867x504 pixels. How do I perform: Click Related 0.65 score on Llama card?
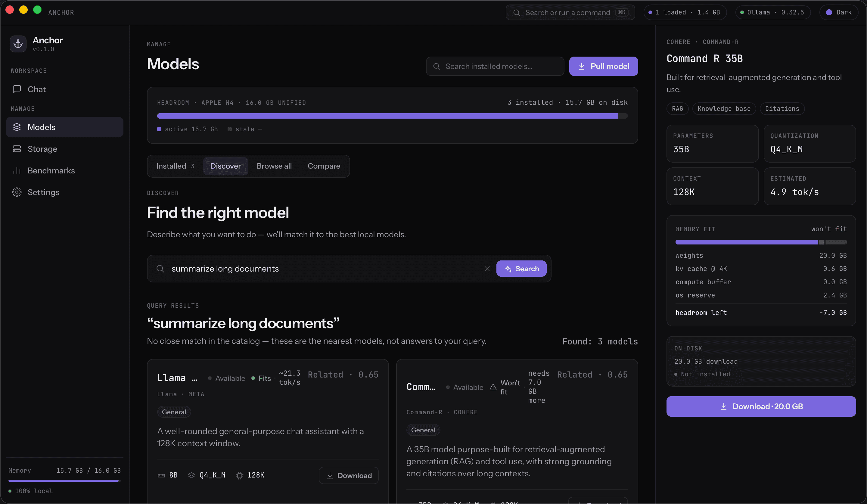point(343,374)
